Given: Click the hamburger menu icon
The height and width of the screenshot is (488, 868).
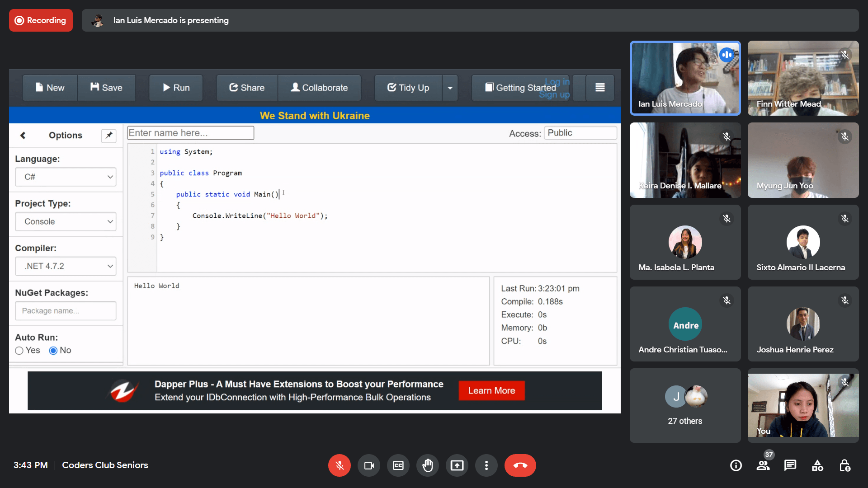Looking at the screenshot, I should coord(600,88).
